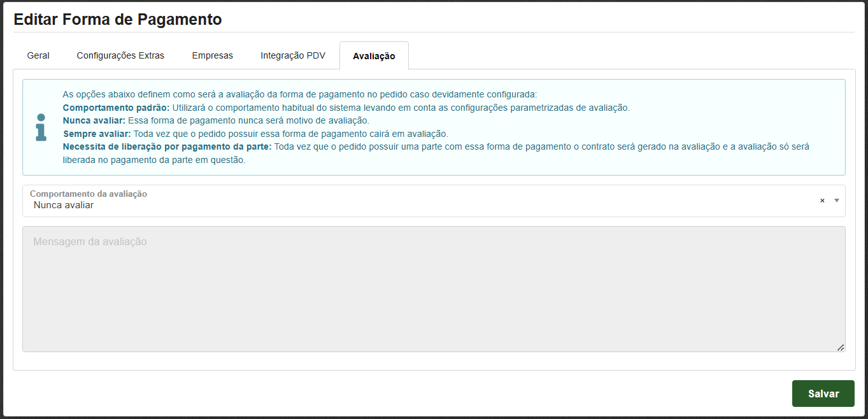The width and height of the screenshot is (868, 419).
Task: Switch to the Geral tab
Action: tap(38, 55)
